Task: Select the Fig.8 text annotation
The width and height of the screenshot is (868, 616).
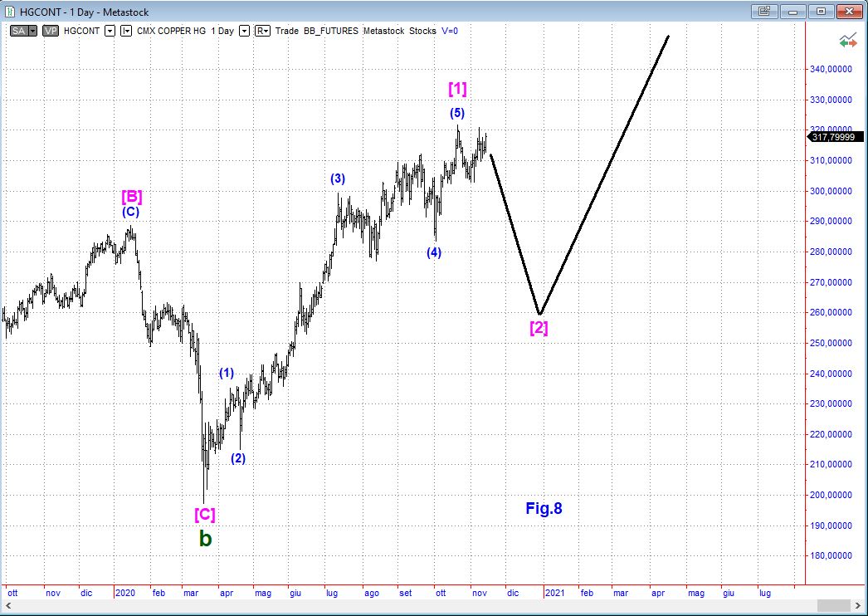Action: pyautogui.click(x=544, y=509)
